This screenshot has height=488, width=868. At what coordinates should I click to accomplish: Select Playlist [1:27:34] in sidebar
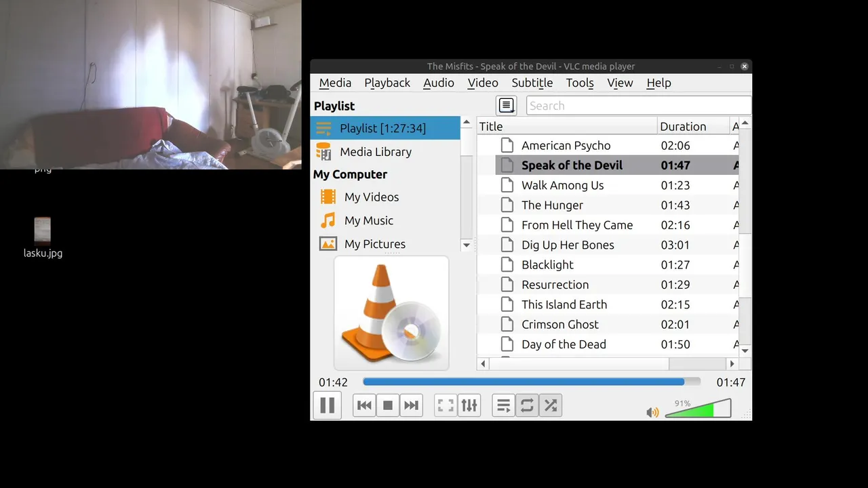click(385, 128)
